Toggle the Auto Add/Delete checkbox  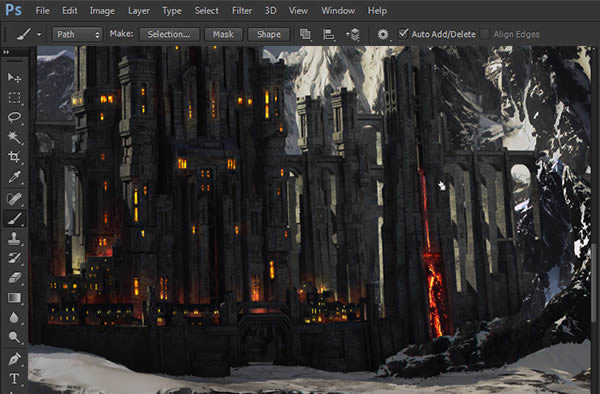pos(403,34)
